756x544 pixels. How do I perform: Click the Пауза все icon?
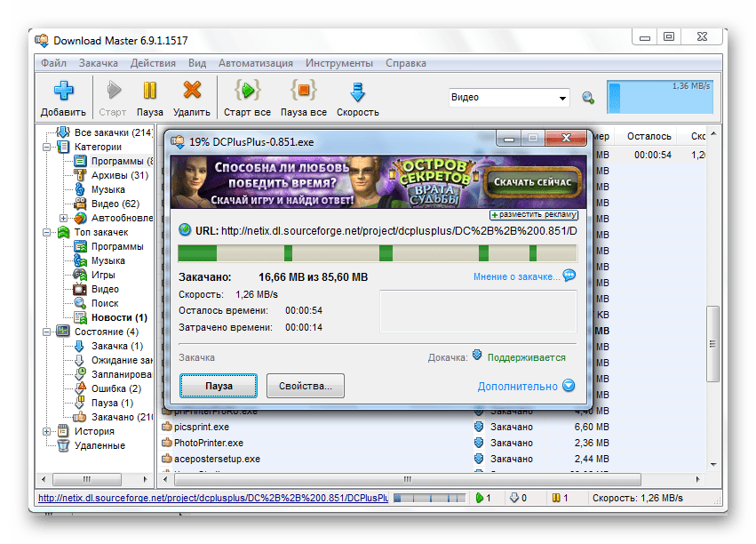pyautogui.click(x=304, y=90)
